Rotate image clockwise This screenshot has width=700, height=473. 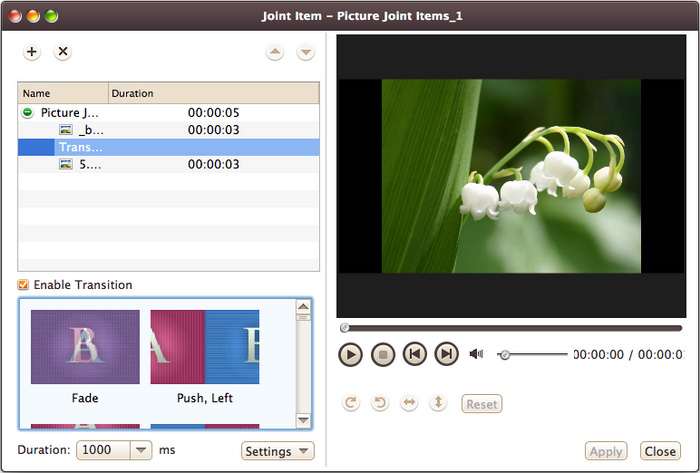(350, 403)
